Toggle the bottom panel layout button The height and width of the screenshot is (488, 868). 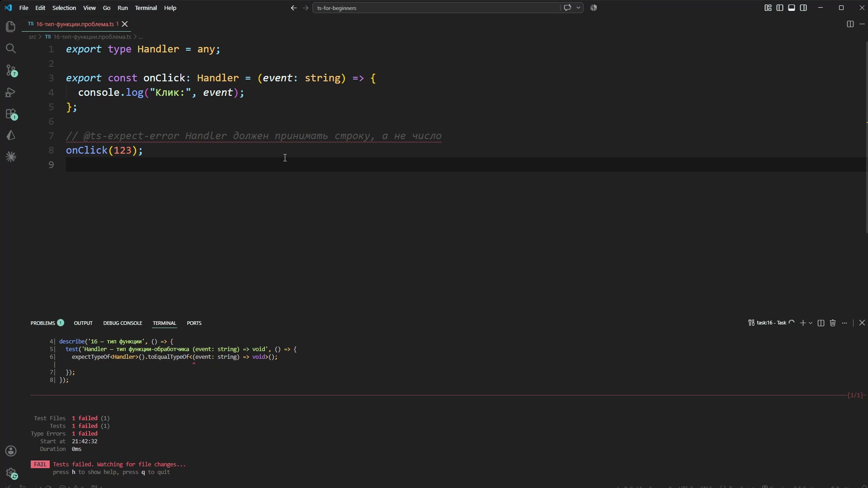pos(792,8)
